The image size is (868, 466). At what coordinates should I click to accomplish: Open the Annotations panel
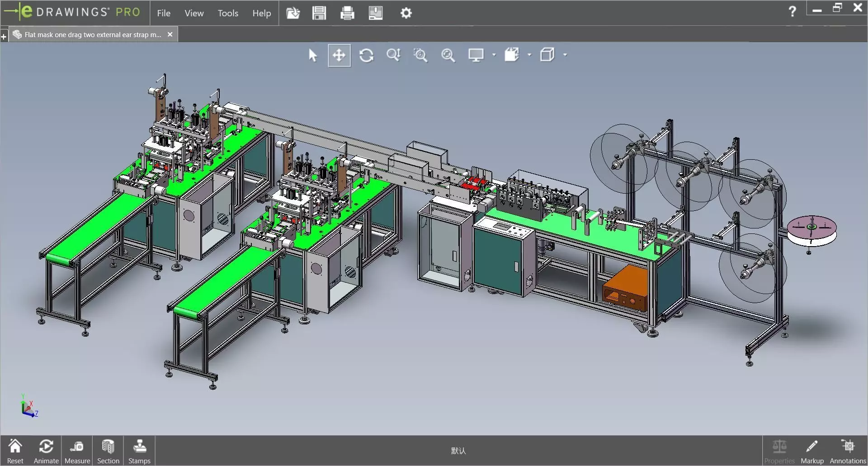pos(848,451)
